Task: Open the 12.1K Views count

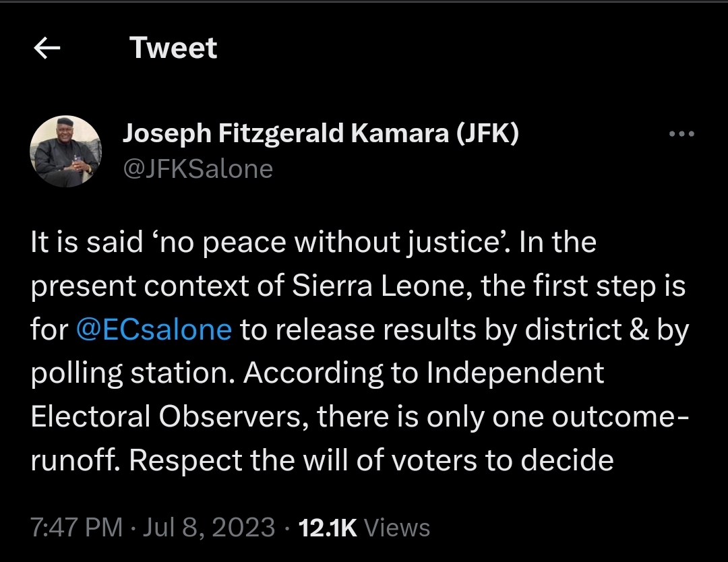Action: 327,528
